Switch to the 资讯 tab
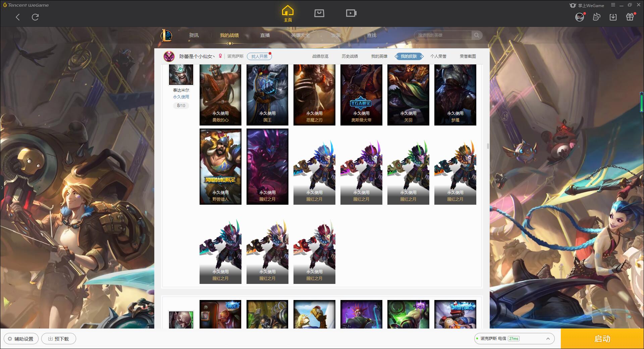The height and width of the screenshot is (349, 644). point(194,35)
